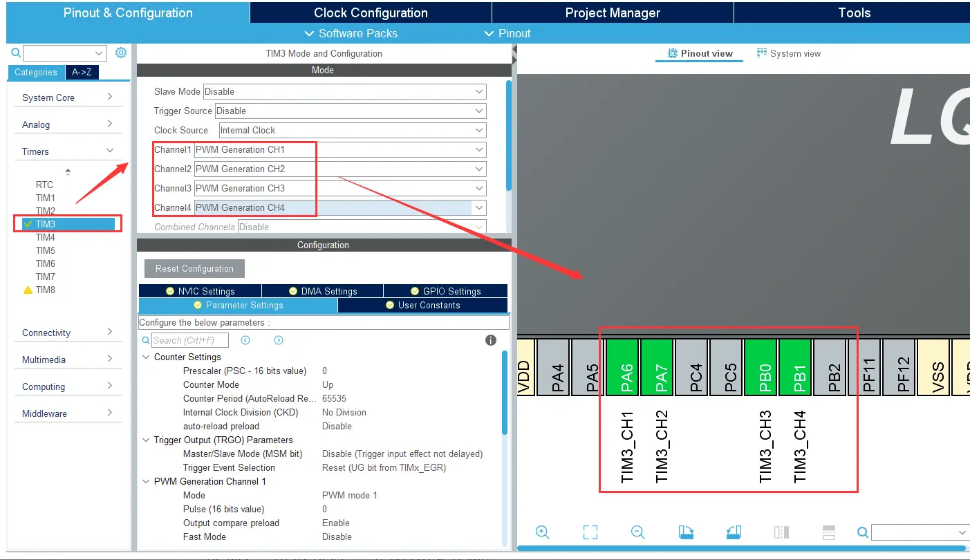This screenshot has height=560, width=970.
Task: Select TIM1 in the Timers list
Action: coord(46,198)
